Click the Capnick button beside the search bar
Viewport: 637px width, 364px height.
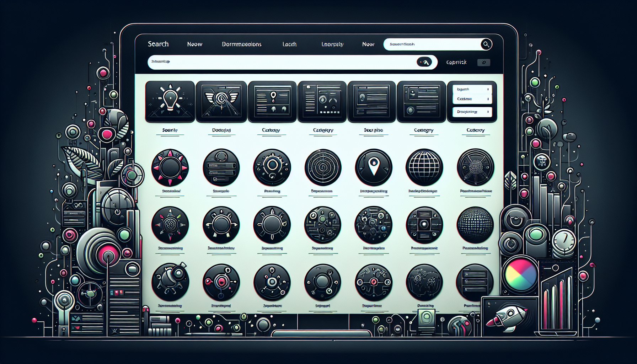tap(456, 62)
